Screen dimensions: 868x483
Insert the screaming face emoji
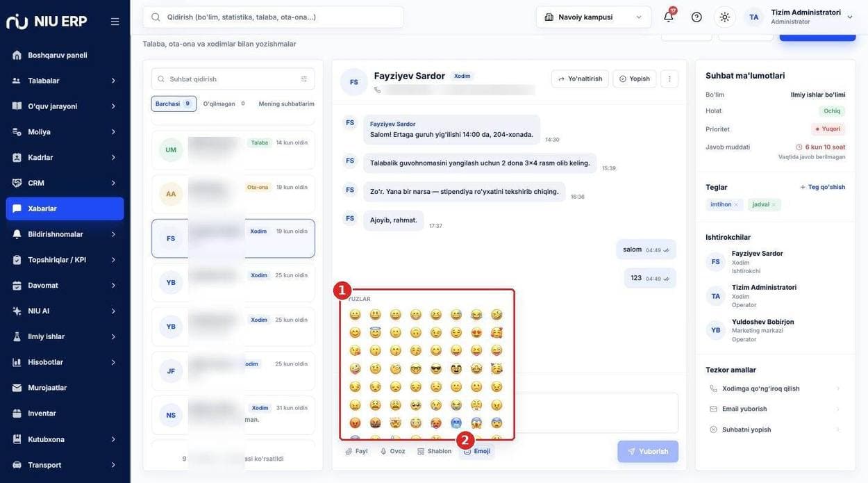(x=476, y=423)
